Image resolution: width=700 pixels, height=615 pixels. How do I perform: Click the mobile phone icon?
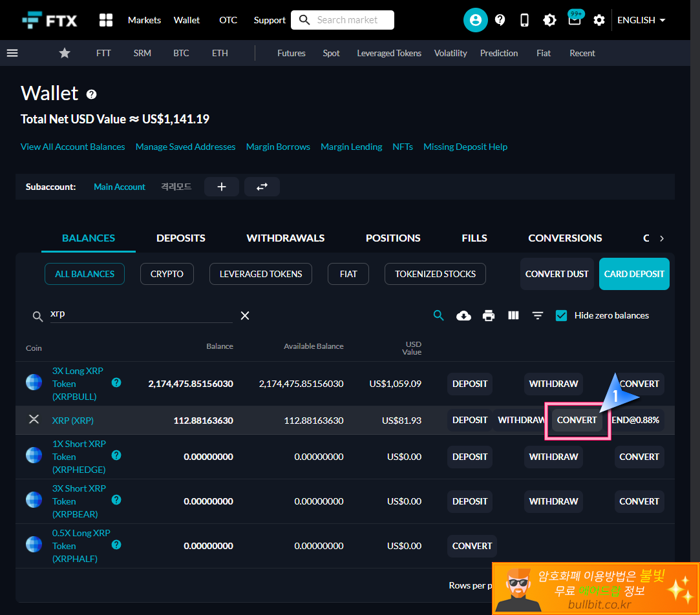[525, 20]
